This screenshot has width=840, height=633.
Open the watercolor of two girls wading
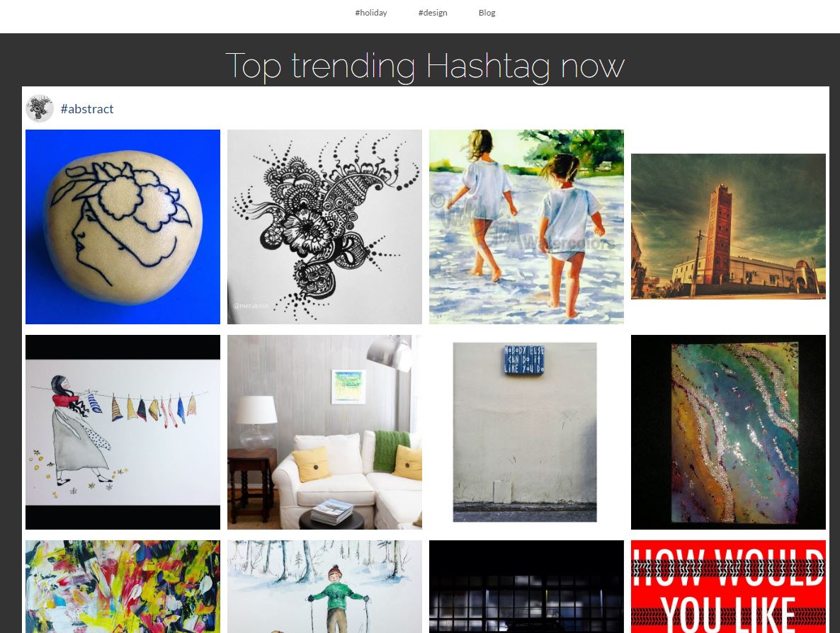click(526, 227)
